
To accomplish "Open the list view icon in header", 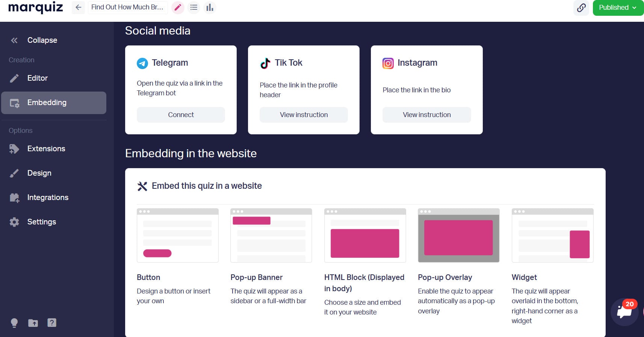I will [194, 8].
